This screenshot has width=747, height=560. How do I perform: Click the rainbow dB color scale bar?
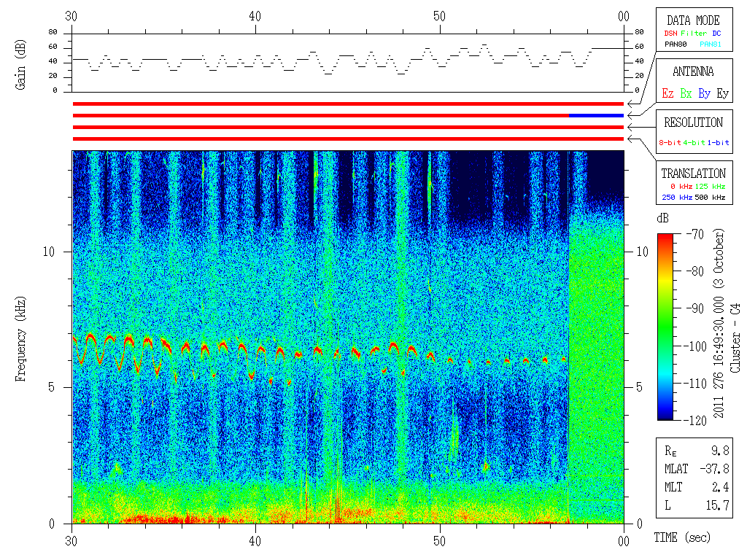click(x=665, y=327)
